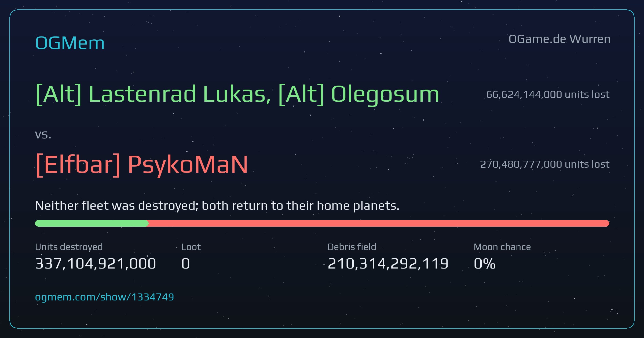The width and height of the screenshot is (644, 338).
Task: Click the green segment of the loss bar
Action: [x=92, y=223]
